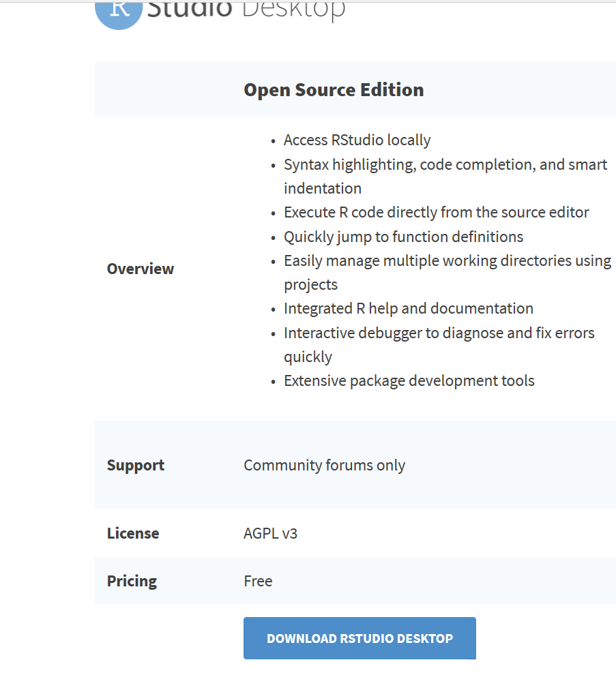Click Extensive package development tools bullet
616x675 pixels.
(x=409, y=380)
